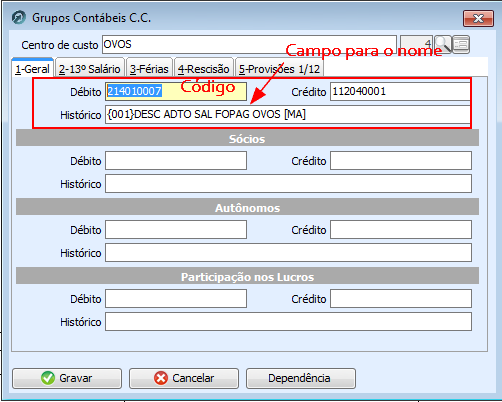This screenshot has width=502, height=402.
Task: Click the app logo in title bar
Action: click(x=19, y=17)
